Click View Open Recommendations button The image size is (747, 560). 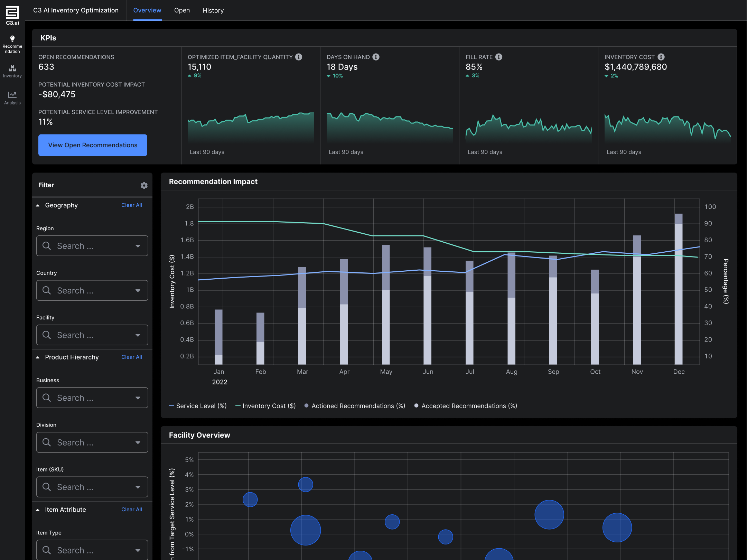(x=93, y=145)
